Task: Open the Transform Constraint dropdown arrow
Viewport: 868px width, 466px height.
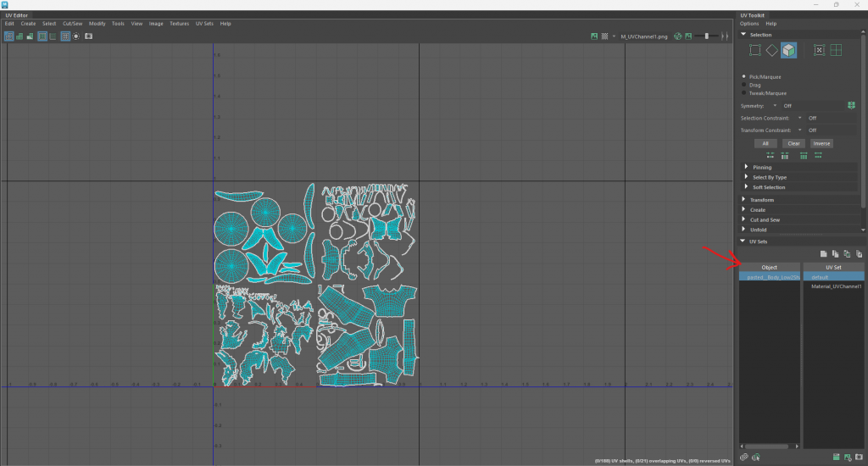Action: click(x=800, y=130)
